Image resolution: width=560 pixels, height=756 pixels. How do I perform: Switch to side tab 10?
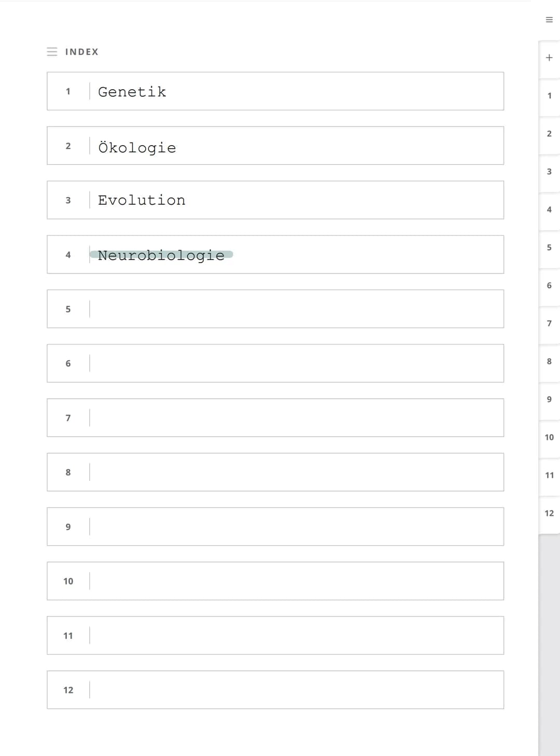click(x=549, y=437)
